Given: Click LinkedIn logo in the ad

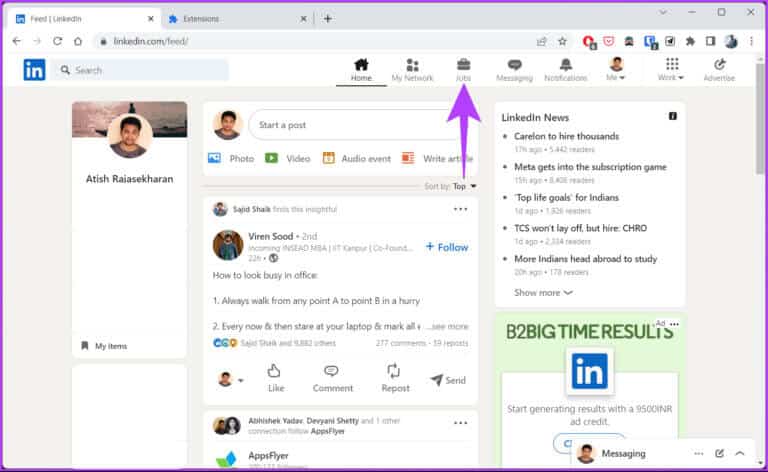Looking at the screenshot, I should coord(589,371).
